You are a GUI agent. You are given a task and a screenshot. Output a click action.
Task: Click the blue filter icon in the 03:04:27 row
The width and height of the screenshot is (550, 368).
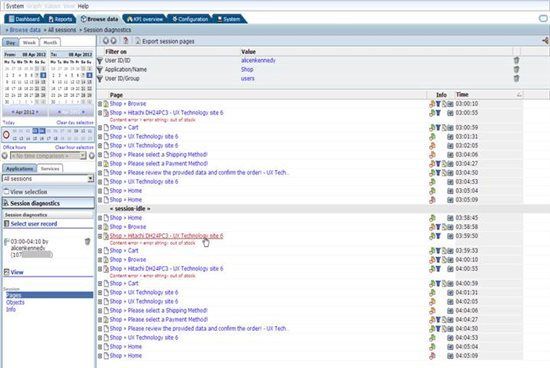(x=438, y=164)
